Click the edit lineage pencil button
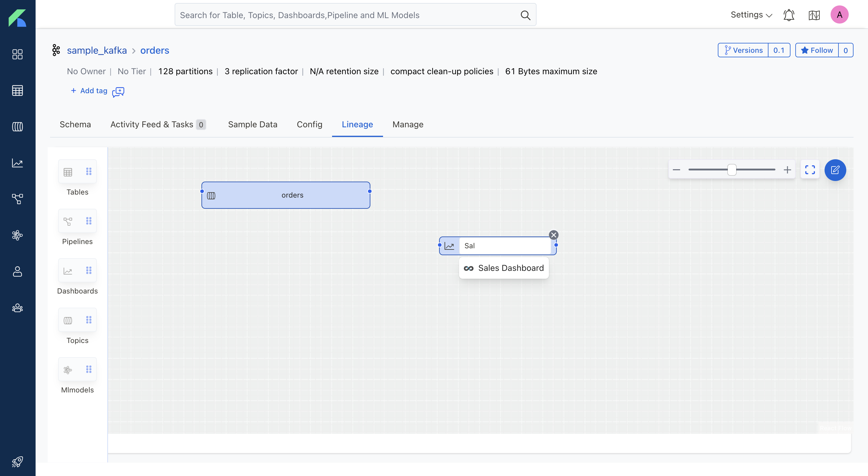This screenshot has width=868, height=476. click(835, 170)
